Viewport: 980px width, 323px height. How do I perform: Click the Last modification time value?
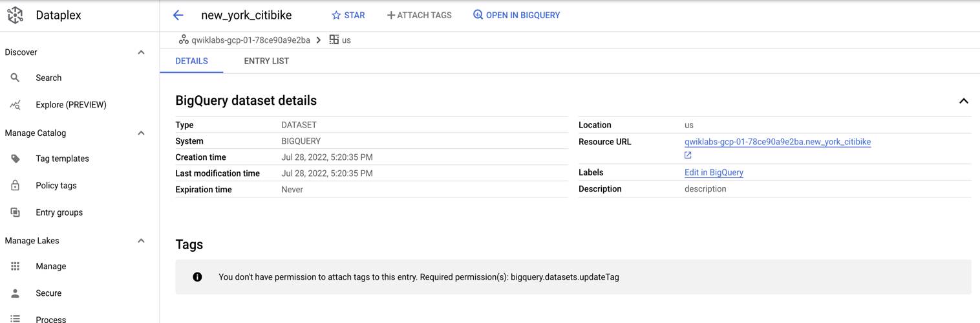tap(326, 173)
